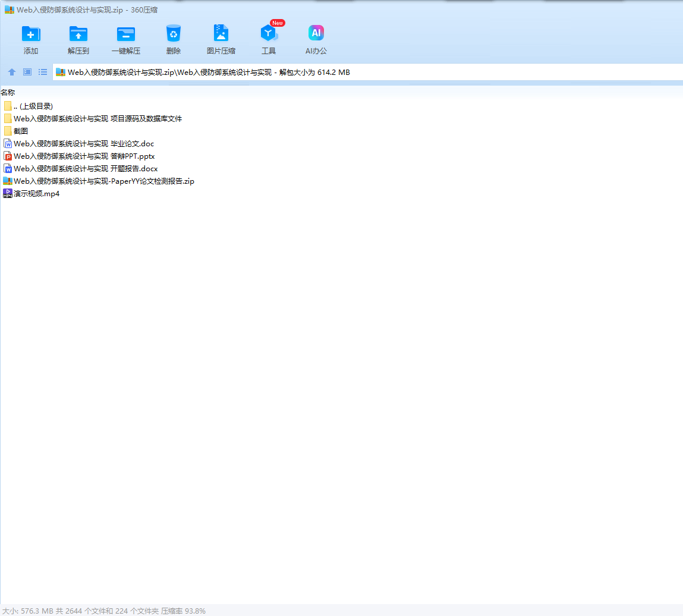683x616 pixels.
Task: Click the Word icon of 毕业论文.doc
Action: tap(7, 144)
